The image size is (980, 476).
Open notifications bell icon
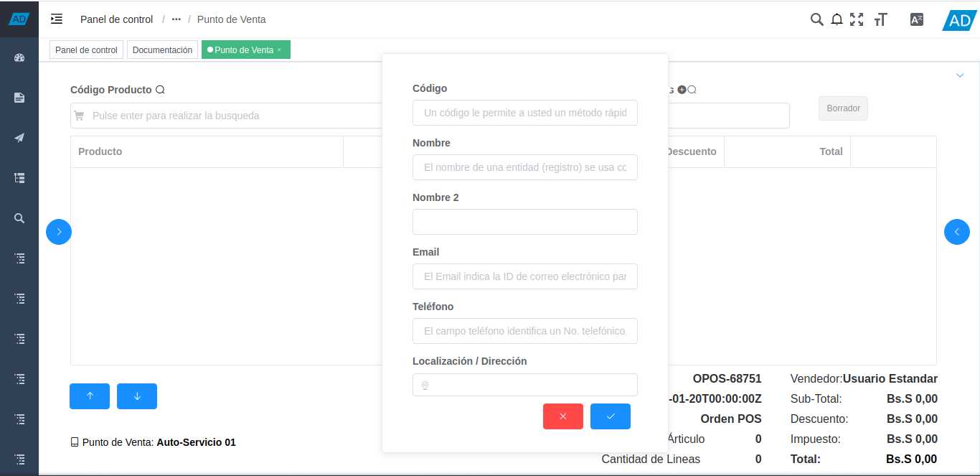[837, 19]
